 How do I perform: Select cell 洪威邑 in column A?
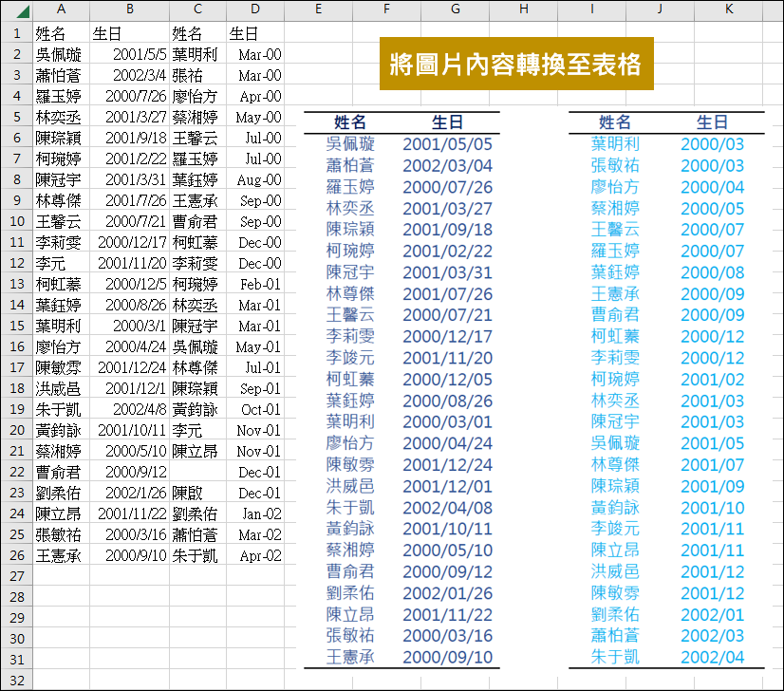click(61, 388)
